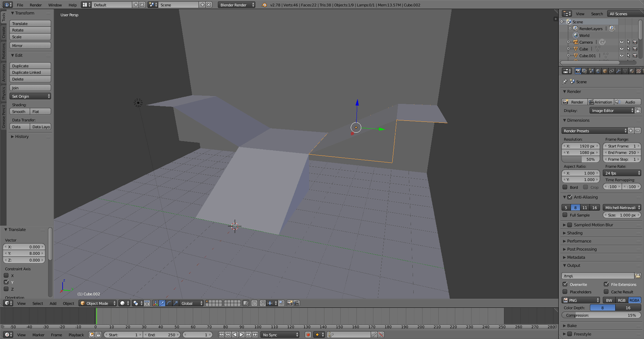Viewport: 644px width, 339px height.
Task: Open the Object properties cube icon
Action: click(x=605, y=71)
